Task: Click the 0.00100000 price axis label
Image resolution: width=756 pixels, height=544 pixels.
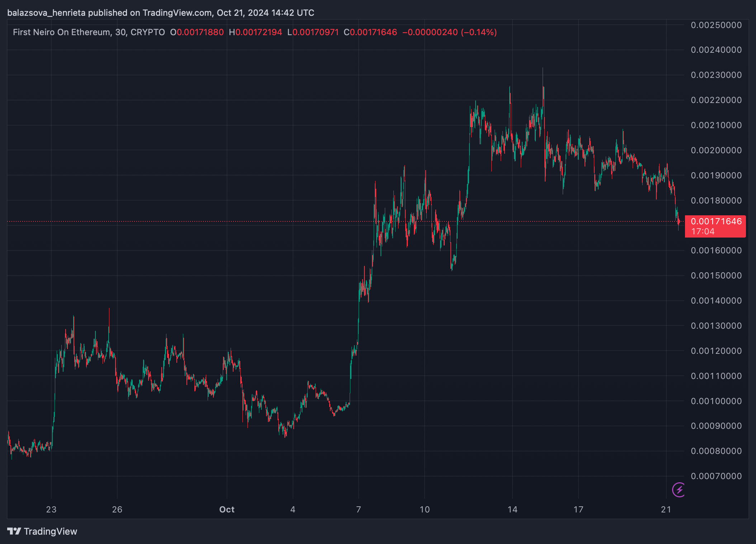Action: click(x=716, y=401)
